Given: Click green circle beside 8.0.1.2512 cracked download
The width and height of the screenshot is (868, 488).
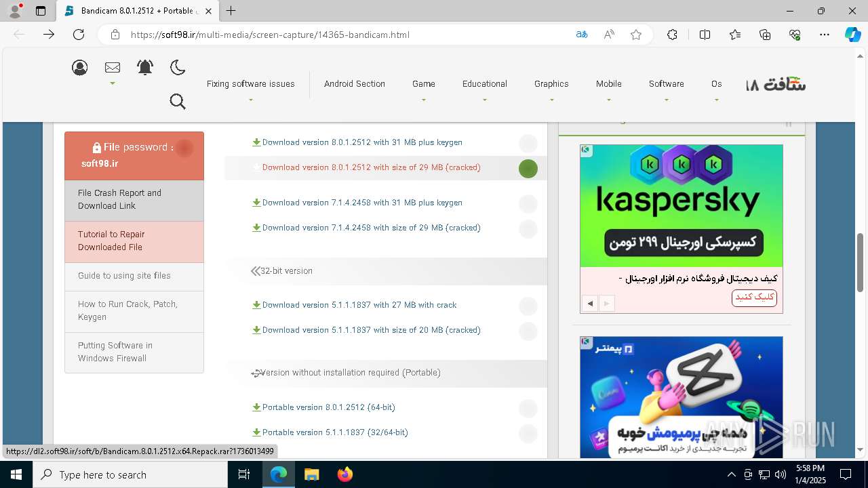Looking at the screenshot, I should click(x=528, y=169).
